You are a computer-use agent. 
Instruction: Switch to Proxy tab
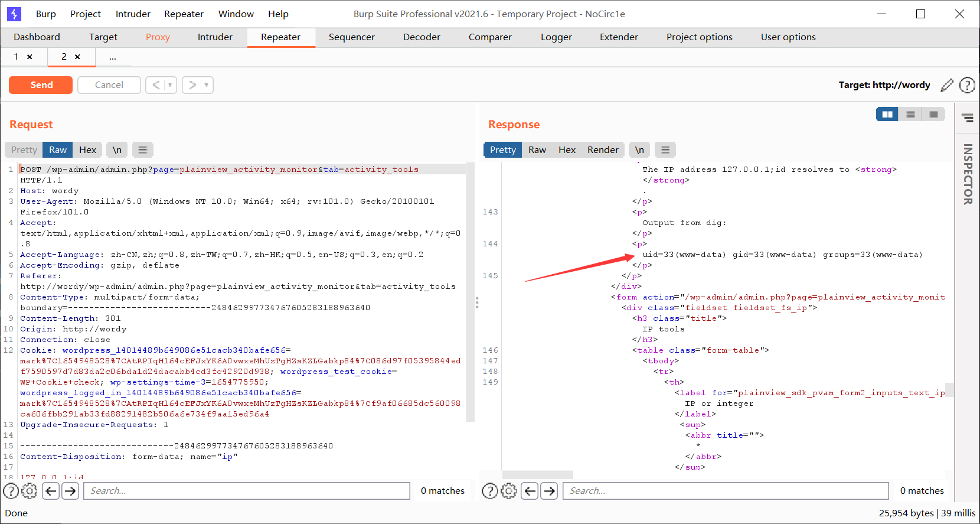158,37
